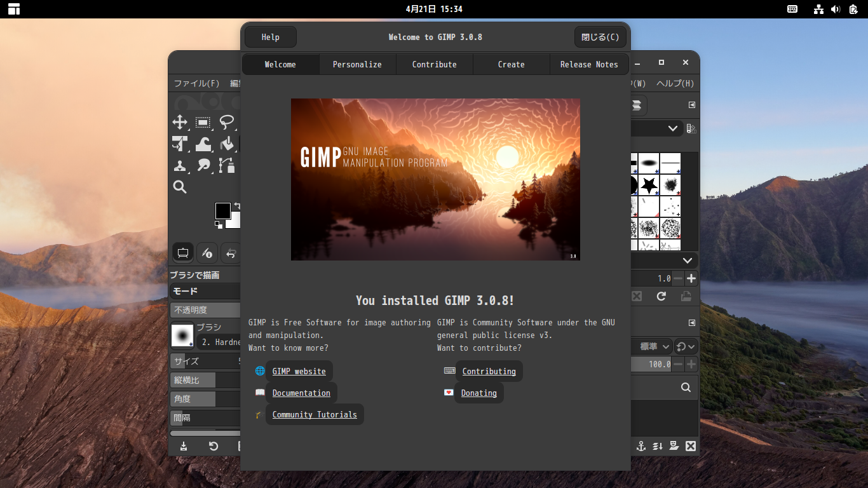
Task: Anchor the floating layer with anchor icon
Action: (x=641, y=446)
